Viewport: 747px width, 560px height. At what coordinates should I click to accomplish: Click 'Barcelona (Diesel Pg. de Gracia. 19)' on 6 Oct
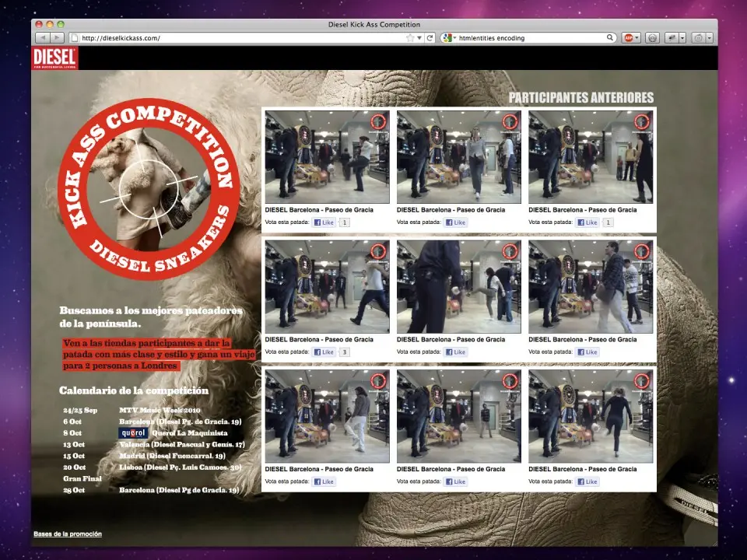point(180,422)
